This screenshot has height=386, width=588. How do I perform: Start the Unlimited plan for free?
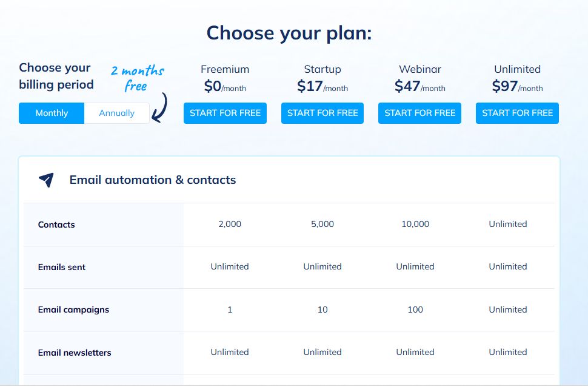pyautogui.click(x=517, y=113)
